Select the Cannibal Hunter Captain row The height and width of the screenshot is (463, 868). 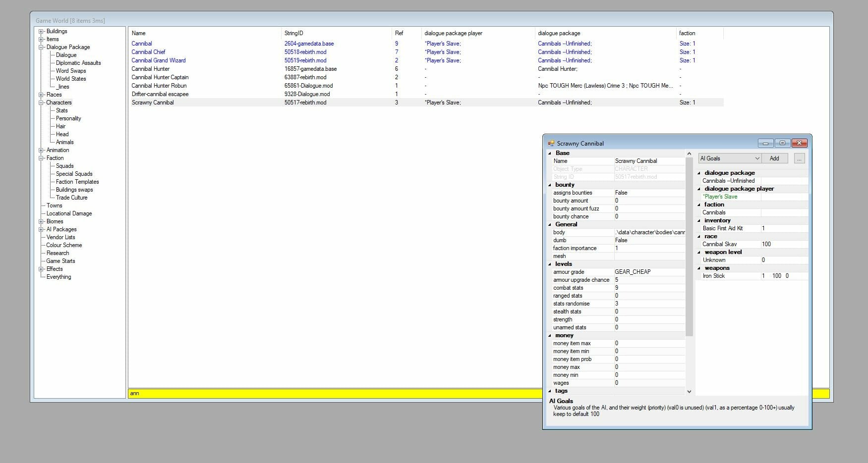click(x=426, y=77)
